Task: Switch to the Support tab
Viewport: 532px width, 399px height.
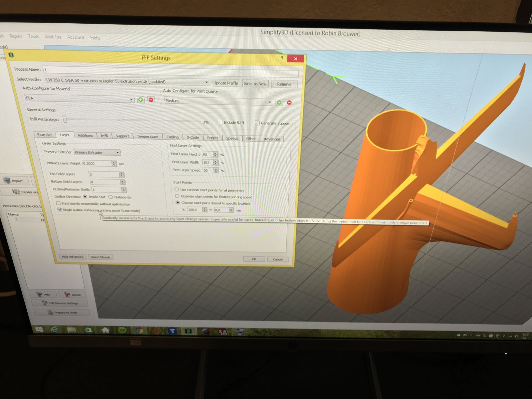Action: [122, 136]
